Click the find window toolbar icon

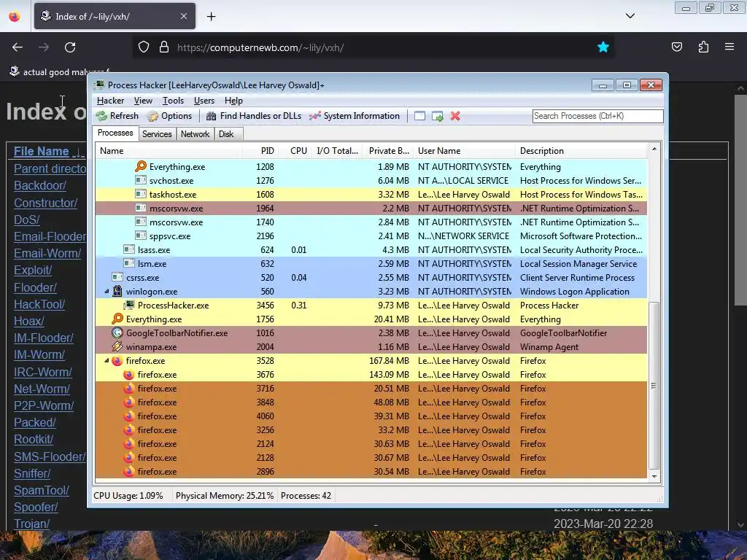tap(419, 116)
